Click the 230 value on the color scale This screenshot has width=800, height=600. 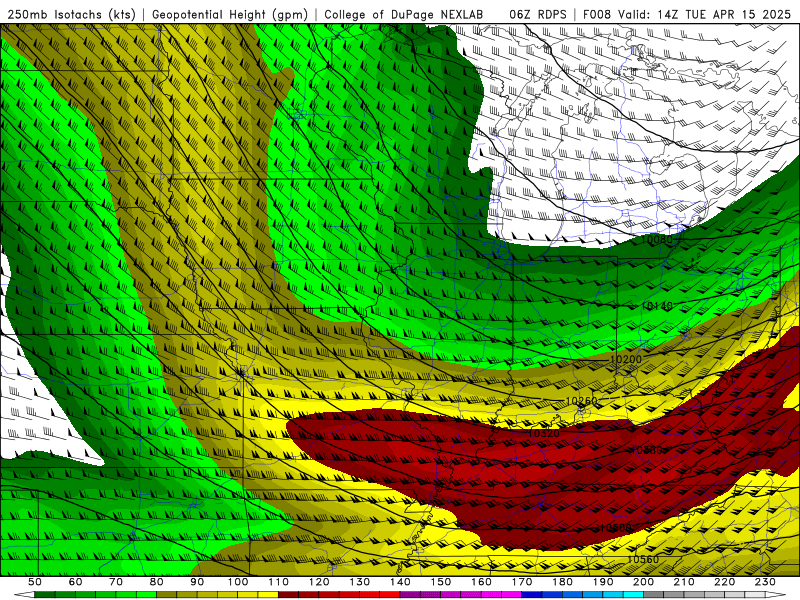[765, 582]
